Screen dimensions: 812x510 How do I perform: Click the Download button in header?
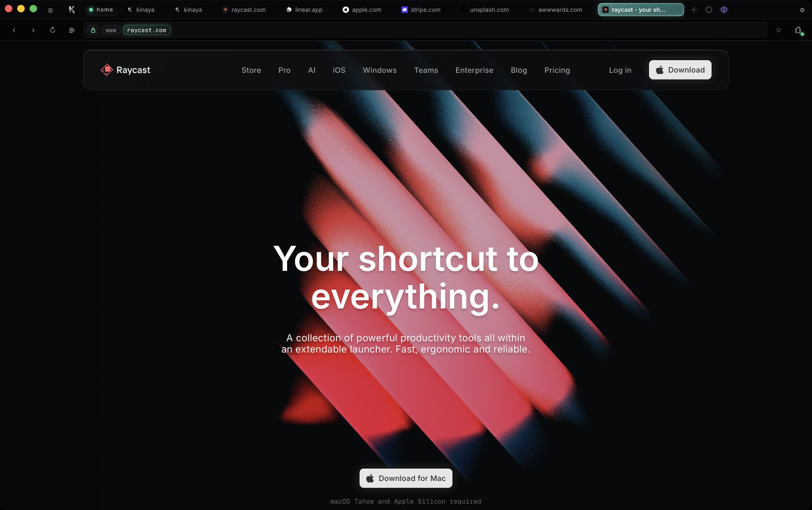coord(680,70)
